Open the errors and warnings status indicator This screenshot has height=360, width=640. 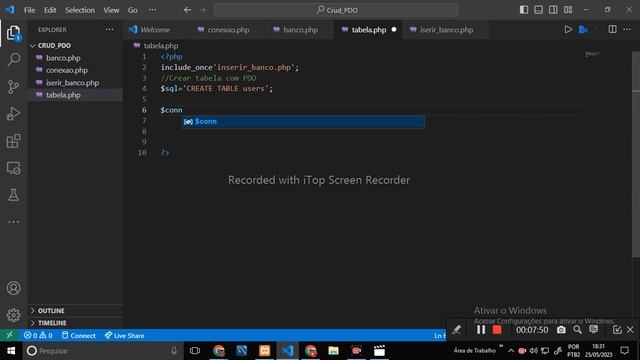(x=38, y=335)
